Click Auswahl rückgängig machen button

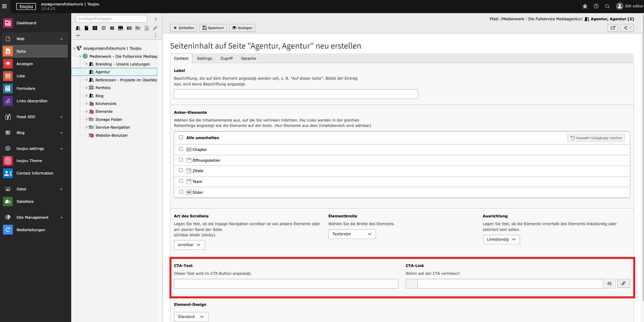[x=596, y=138]
